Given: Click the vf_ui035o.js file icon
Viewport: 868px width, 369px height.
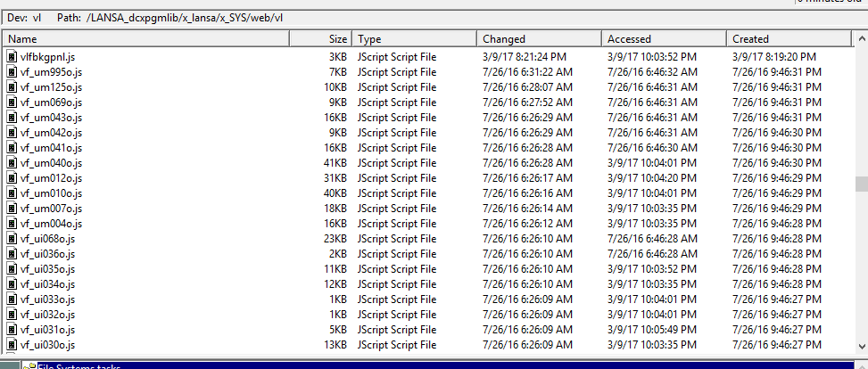Looking at the screenshot, I should pyautogui.click(x=12, y=269).
